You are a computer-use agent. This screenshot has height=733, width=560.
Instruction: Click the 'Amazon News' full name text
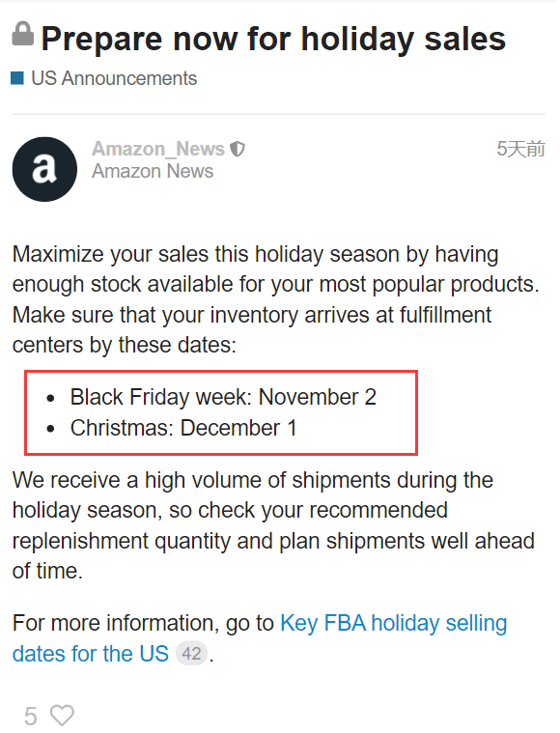[153, 171]
